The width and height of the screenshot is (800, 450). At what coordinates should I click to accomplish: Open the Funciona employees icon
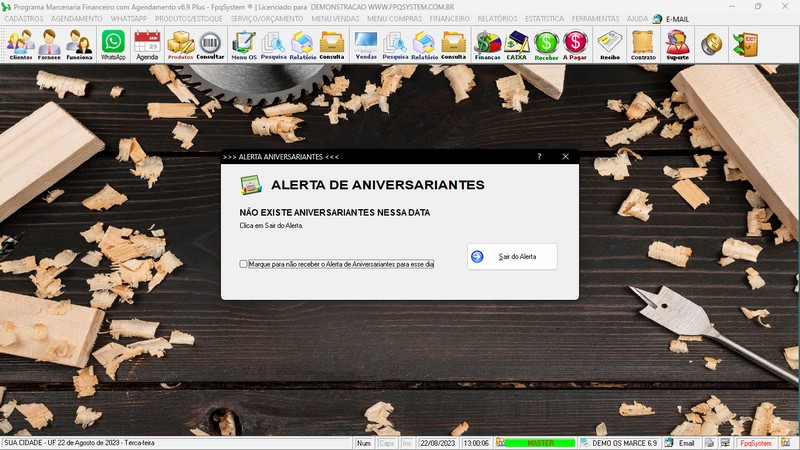point(79,44)
